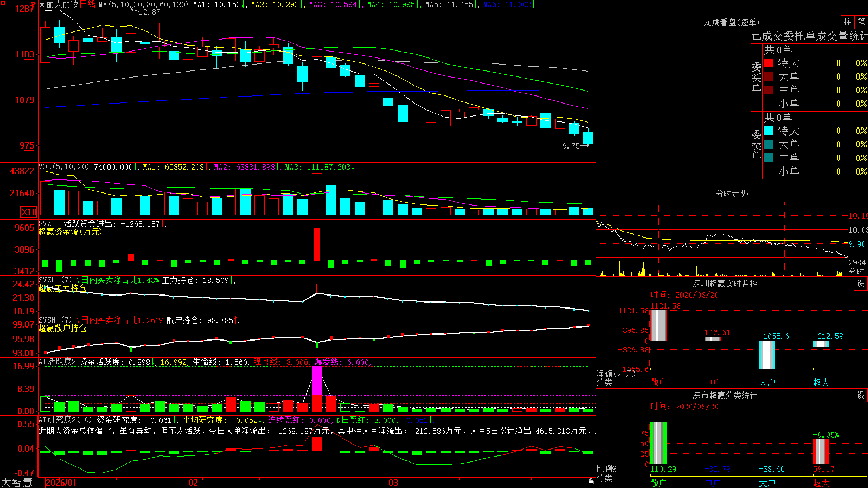Click the 9.75 low price annotation
The image size is (868, 488).
click(x=571, y=146)
